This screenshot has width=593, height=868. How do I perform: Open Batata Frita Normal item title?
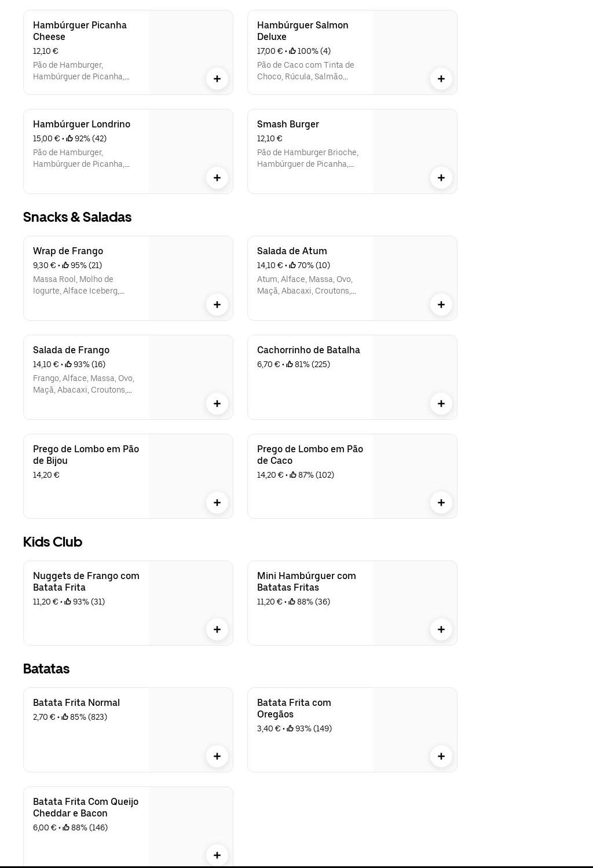(x=76, y=703)
